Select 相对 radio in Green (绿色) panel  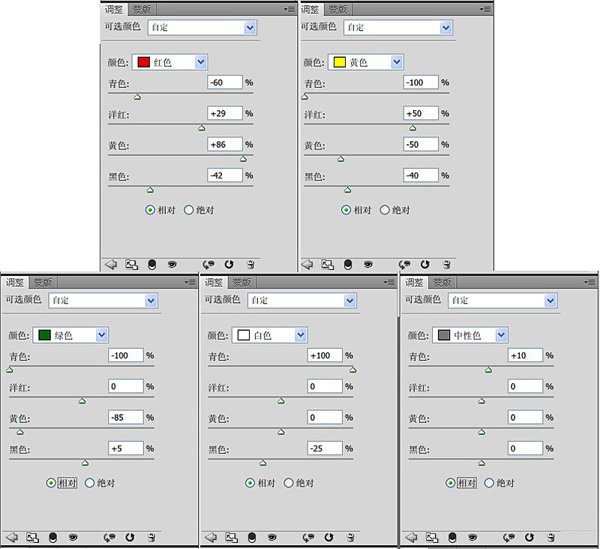click(x=51, y=483)
